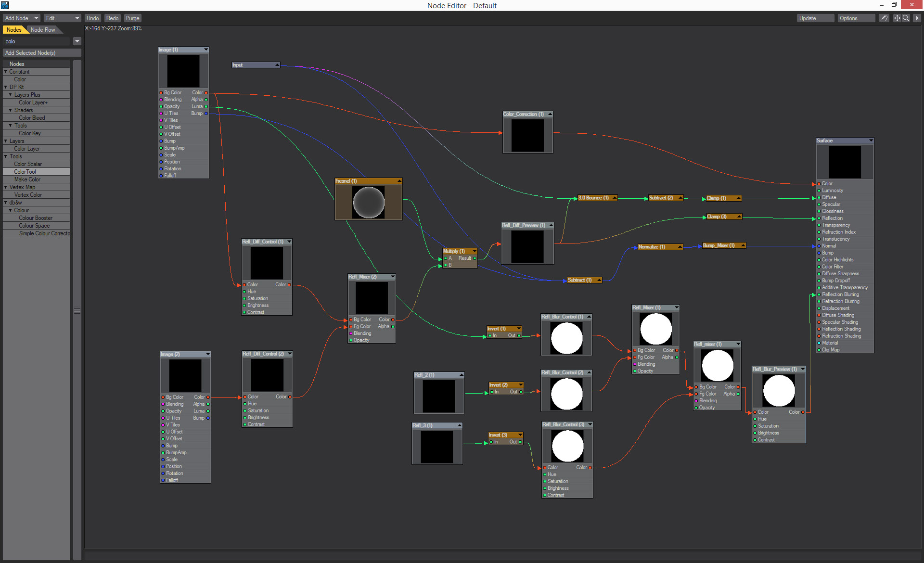Click the Update button
Image resolution: width=924 pixels, height=563 pixels.
pos(815,18)
